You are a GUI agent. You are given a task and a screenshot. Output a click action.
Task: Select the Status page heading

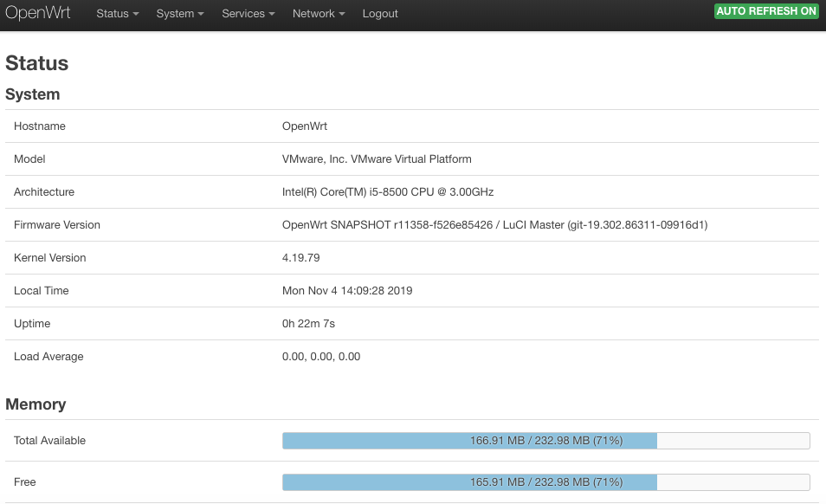tap(37, 63)
